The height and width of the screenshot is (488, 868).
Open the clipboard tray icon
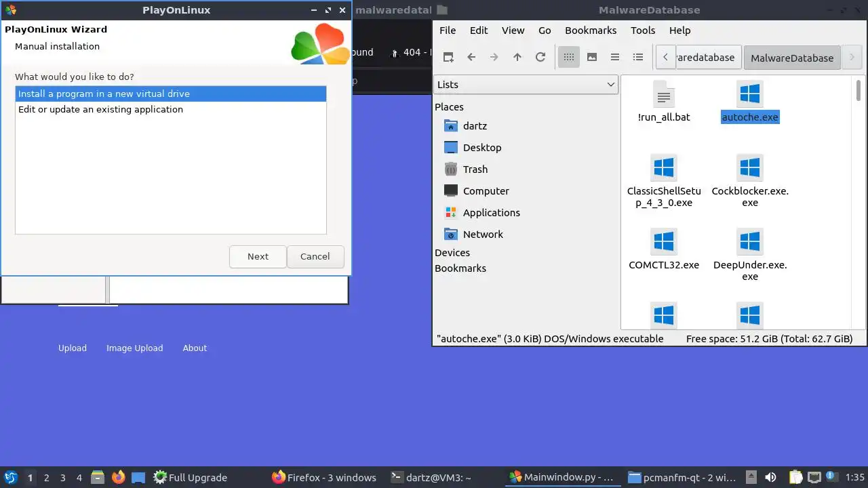pyautogui.click(x=795, y=477)
